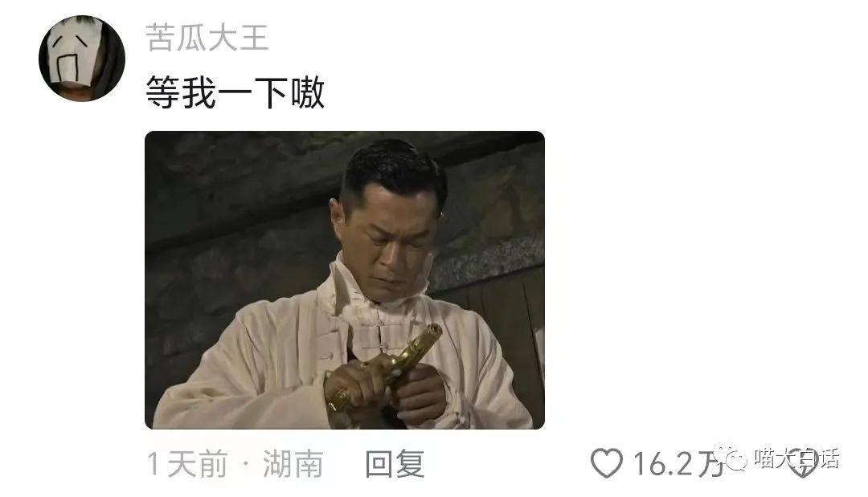The image size is (868, 497).
Task: Open the attached movie still image
Action: 344,279
